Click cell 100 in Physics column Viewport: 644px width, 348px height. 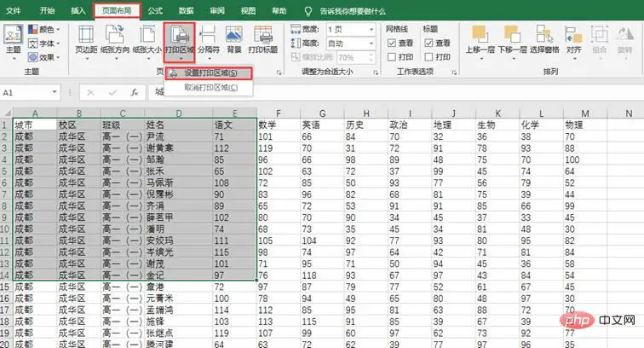tap(585, 159)
